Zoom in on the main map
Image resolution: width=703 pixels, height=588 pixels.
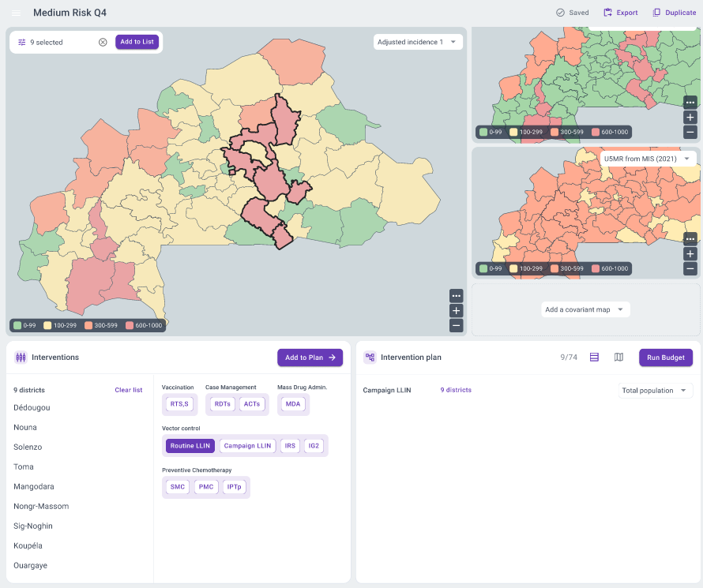(x=456, y=310)
